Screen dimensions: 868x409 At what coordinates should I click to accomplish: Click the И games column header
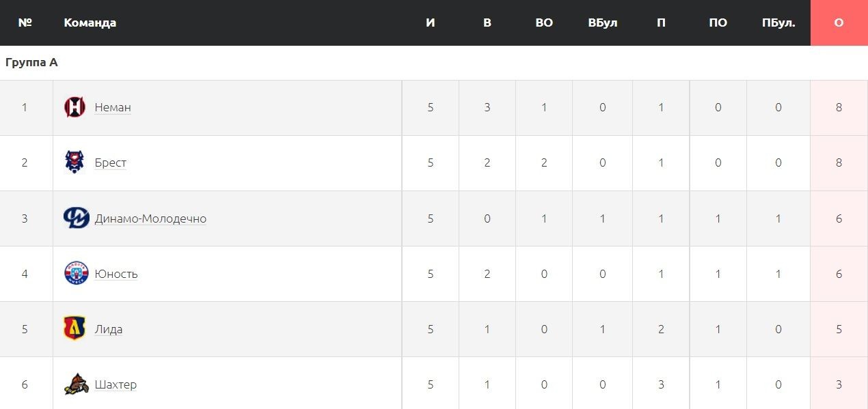click(430, 23)
